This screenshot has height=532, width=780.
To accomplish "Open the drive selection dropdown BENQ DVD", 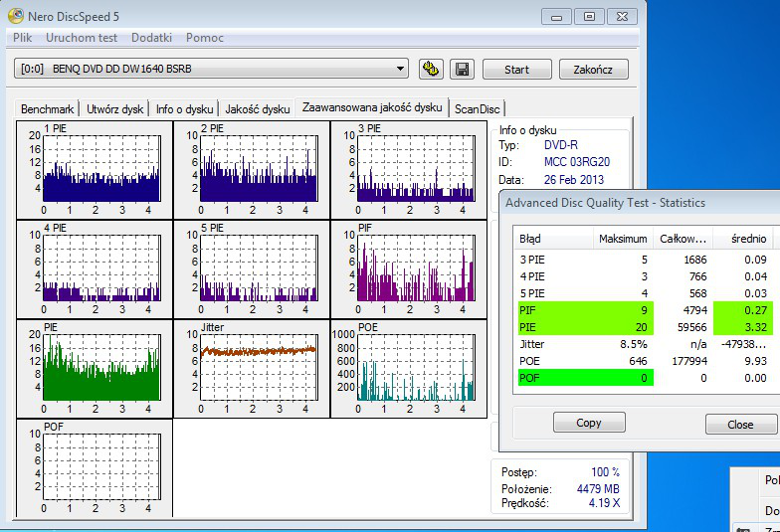I will click(x=211, y=69).
